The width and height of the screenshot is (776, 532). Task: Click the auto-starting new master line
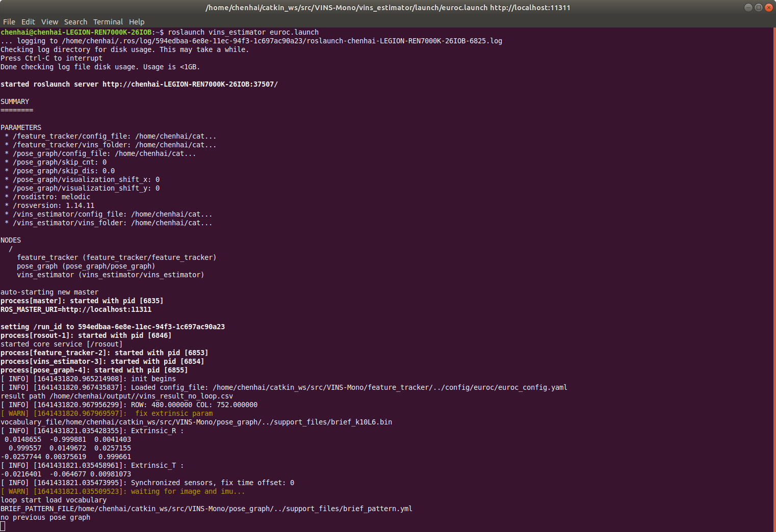[x=49, y=292]
